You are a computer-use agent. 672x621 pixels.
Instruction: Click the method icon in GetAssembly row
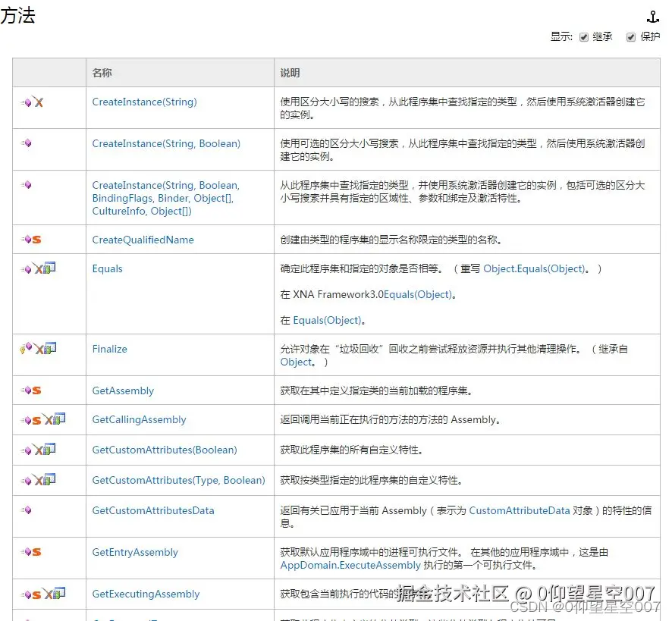click(x=27, y=390)
